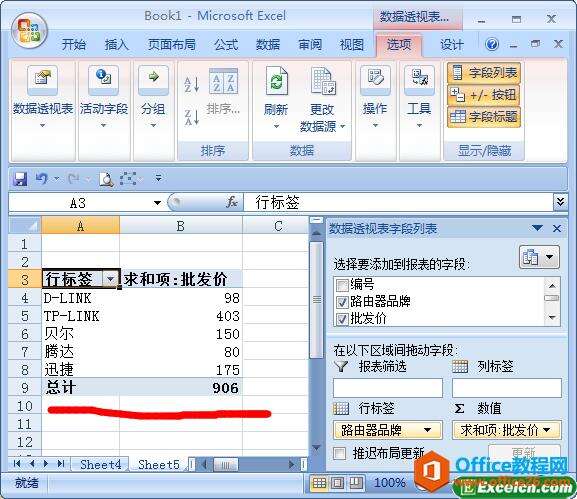Open the 数据 ribbon tab
577x499 pixels.
268,45
